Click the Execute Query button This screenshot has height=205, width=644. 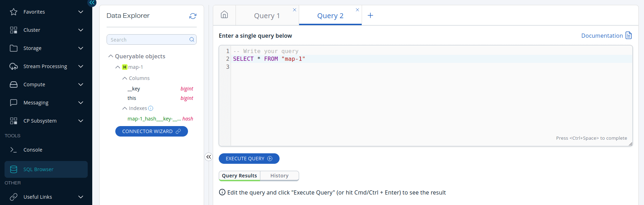pyautogui.click(x=249, y=159)
